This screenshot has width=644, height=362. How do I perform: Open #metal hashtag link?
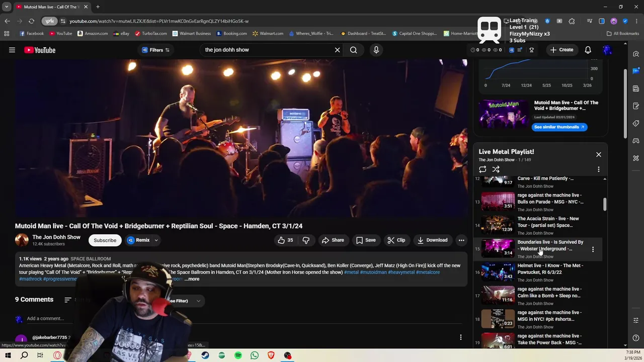point(351,273)
